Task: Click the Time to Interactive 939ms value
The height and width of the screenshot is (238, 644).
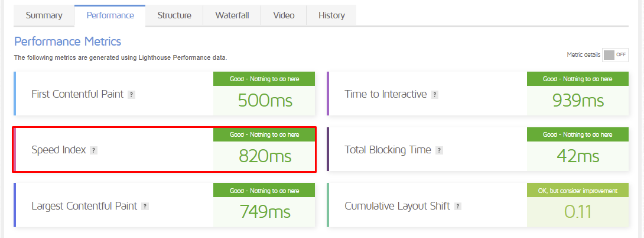Action: point(578,101)
